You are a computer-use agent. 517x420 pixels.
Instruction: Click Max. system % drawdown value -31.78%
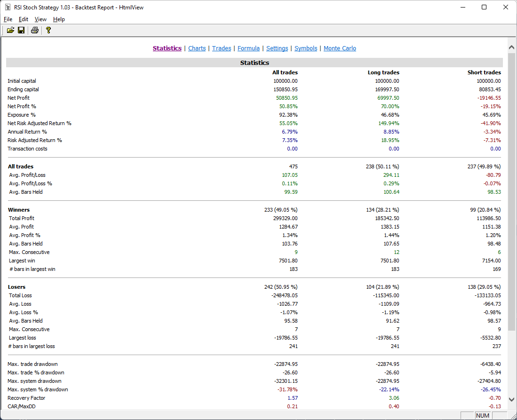click(x=287, y=389)
